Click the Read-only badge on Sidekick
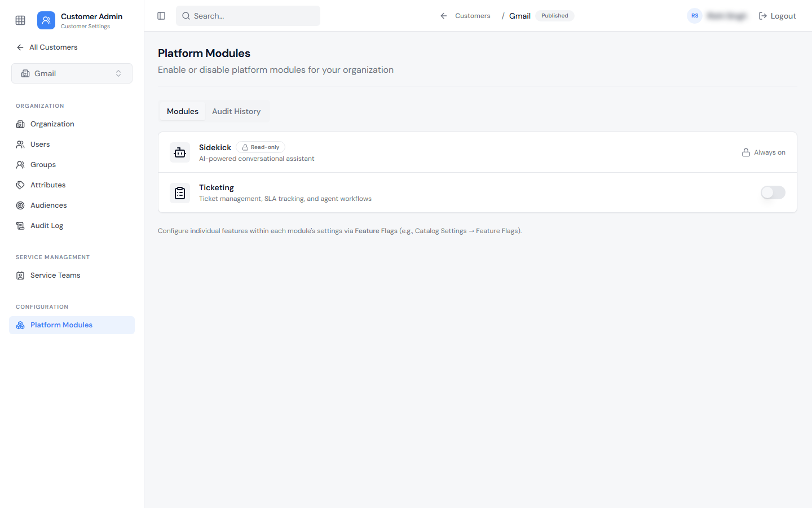 click(x=261, y=147)
